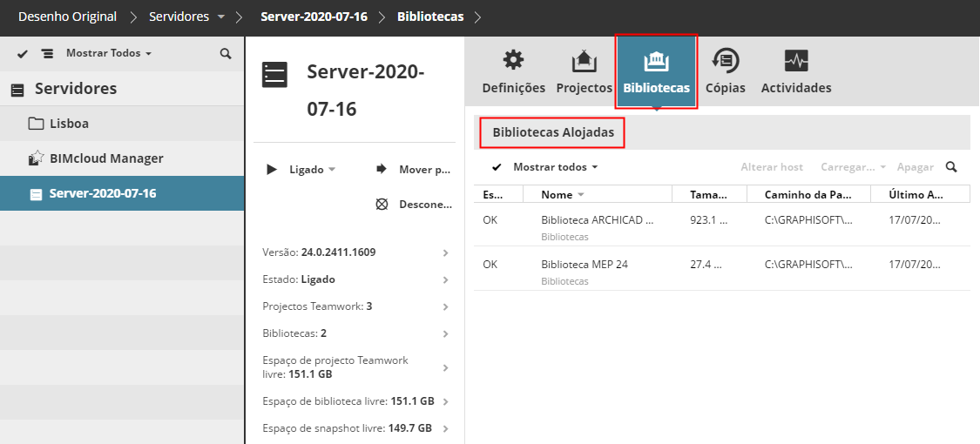The image size is (980, 444).
Task: Expand the Estado: Ligado row chevron
Action: 446,279
